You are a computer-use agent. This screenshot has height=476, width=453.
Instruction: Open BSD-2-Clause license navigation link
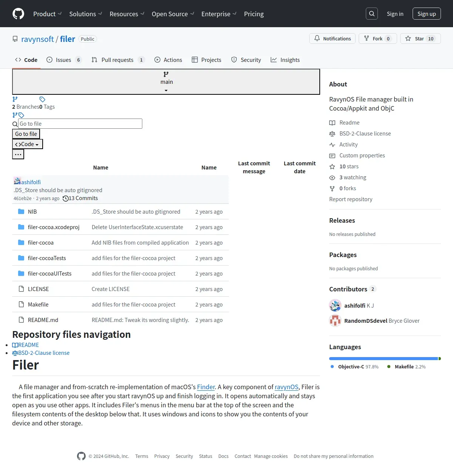coord(41,353)
